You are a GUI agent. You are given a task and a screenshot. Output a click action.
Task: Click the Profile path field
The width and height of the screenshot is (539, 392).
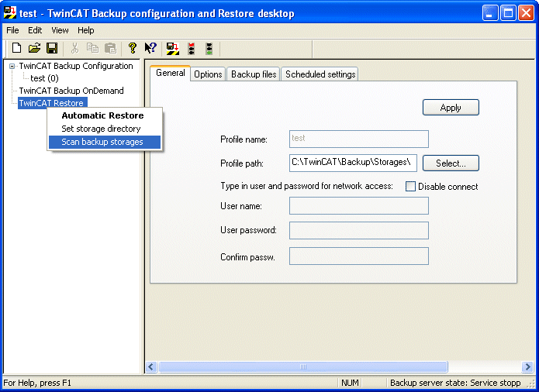[353, 163]
